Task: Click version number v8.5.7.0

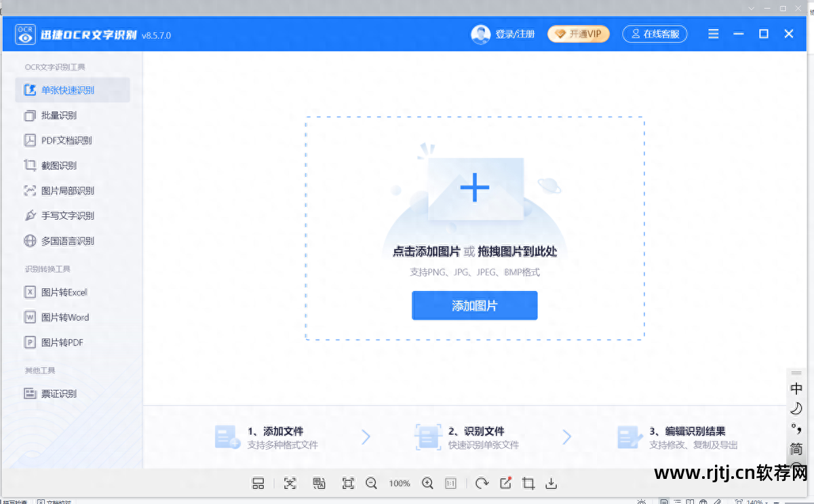Action: click(x=156, y=35)
